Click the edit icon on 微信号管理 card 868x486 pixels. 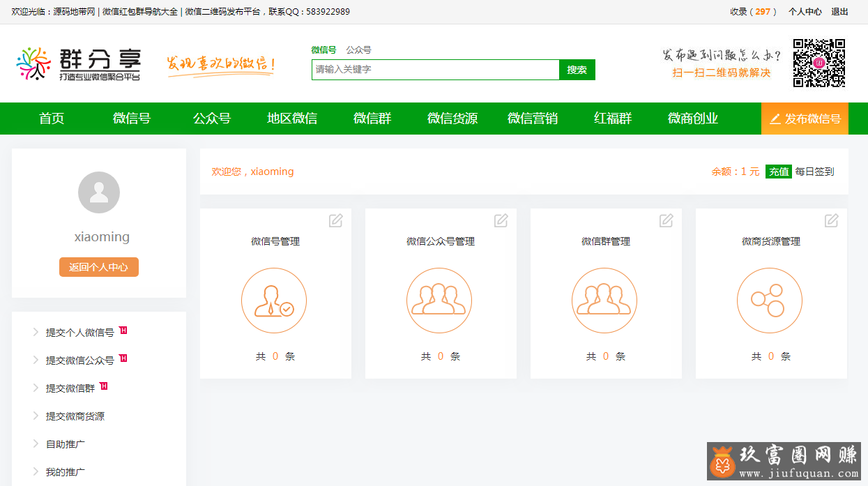click(x=335, y=220)
